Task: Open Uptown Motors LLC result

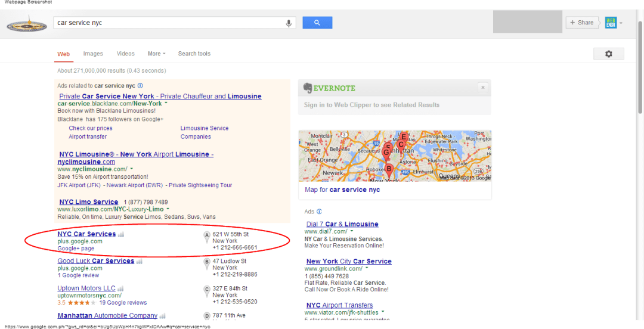Action: pyautogui.click(x=86, y=288)
